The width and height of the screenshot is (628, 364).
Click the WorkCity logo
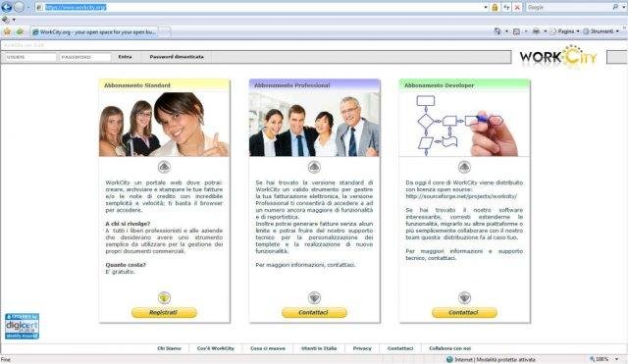coord(558,57)
